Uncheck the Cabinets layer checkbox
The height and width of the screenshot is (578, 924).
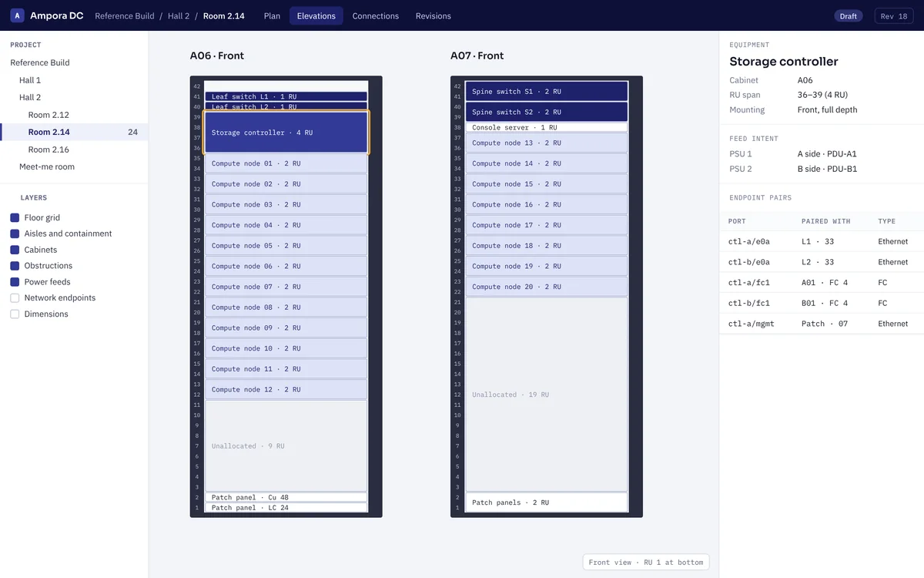(15, 250)
